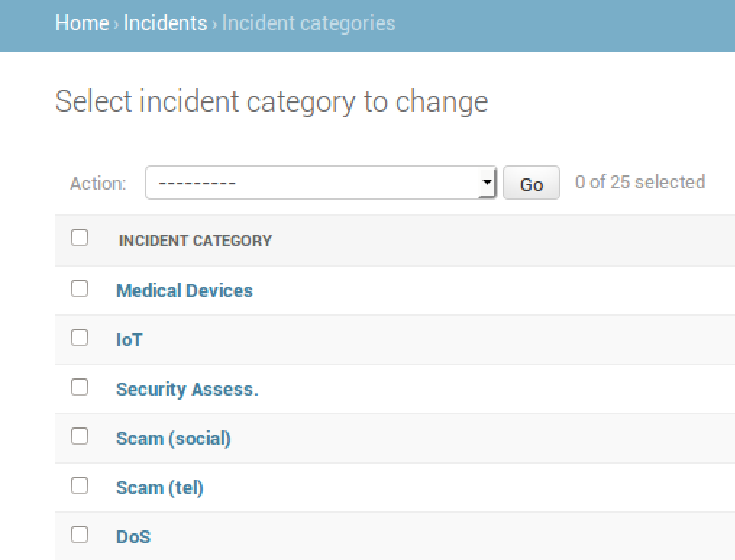Open the Medical Devices category
The width and height of the screenshot is (735, 560).
[184, 290]
